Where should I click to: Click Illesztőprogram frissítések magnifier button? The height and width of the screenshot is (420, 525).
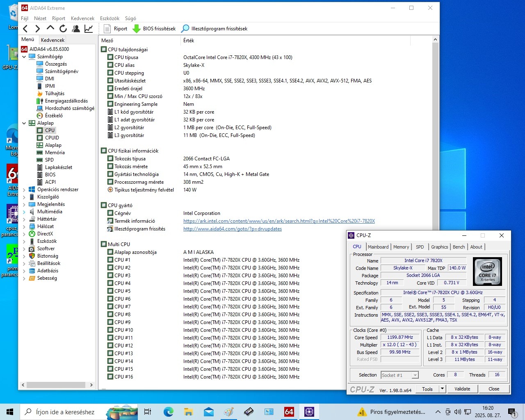pyautogui.click(x=215, y=29)
